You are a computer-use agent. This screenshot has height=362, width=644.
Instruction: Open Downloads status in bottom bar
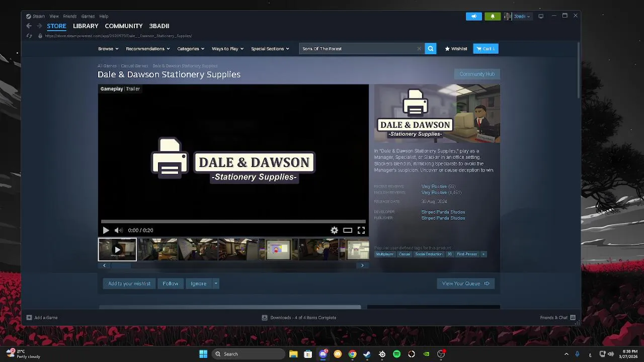(x=299, y=318)
